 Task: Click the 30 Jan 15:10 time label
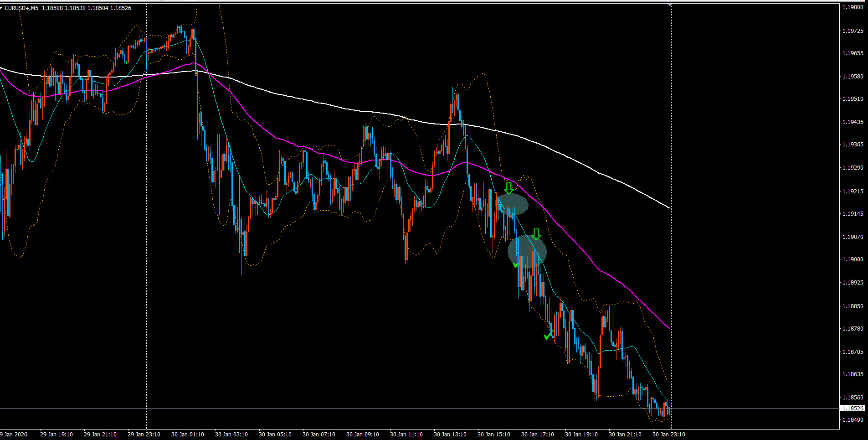coord(494,434)
